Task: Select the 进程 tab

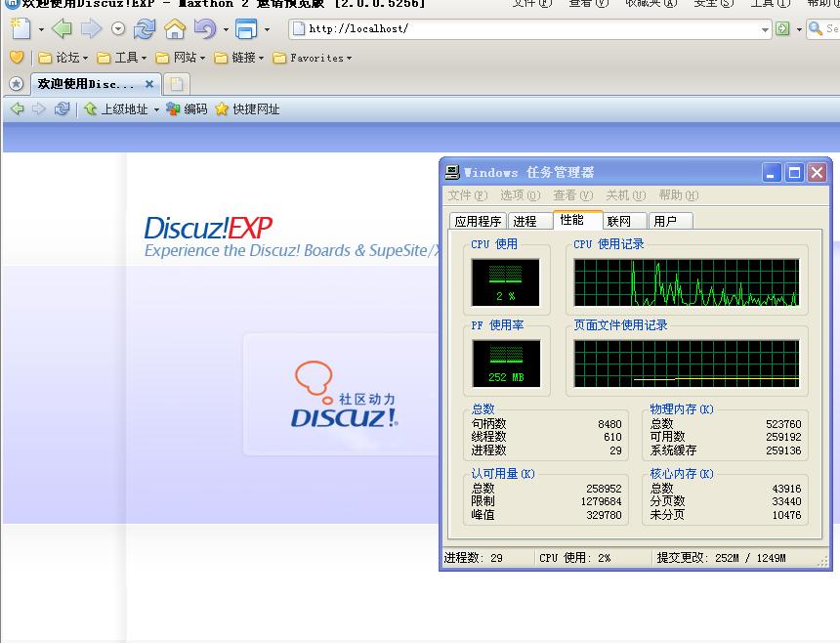Action: (x=525, y=221)
